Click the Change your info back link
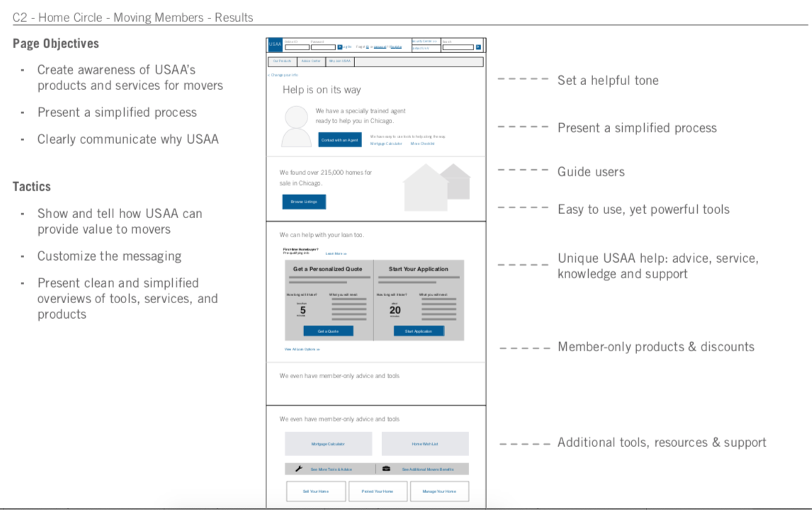 click(283, 75)
